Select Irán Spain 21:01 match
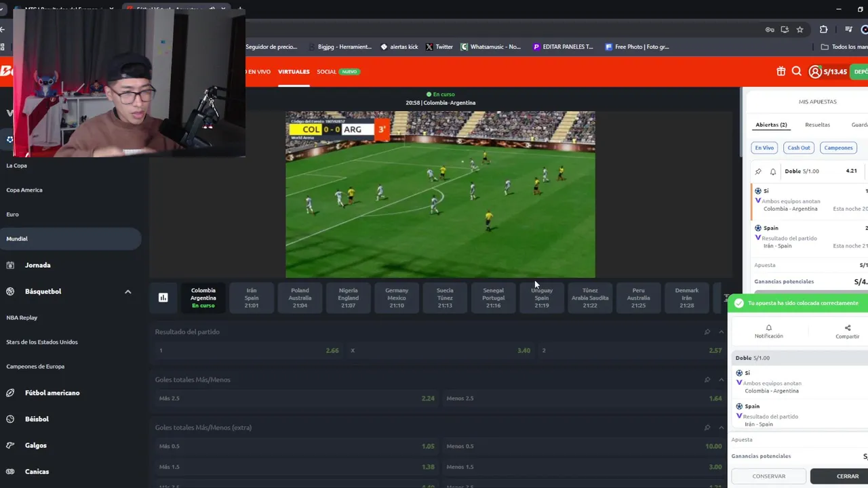 [252, 298]
